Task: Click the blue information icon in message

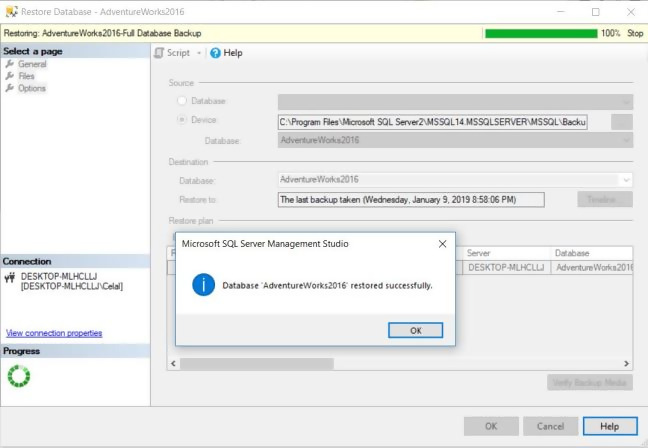Action: tap(203, 285)
